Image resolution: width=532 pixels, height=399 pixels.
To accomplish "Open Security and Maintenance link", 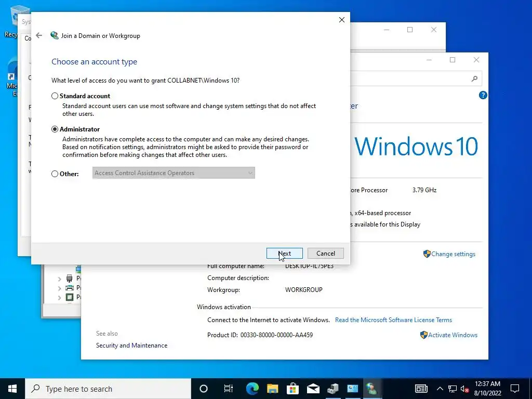I will pyautogui.click(x=131, y=345).
